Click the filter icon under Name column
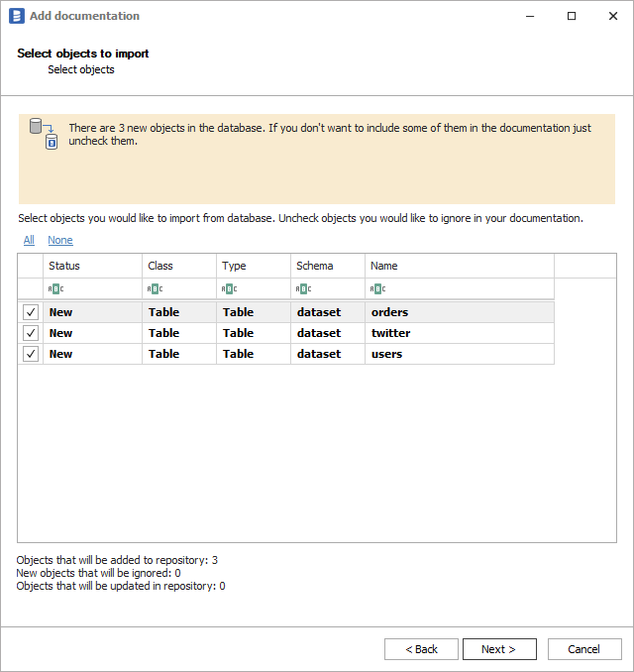The image size is (634, 672). 377,288
